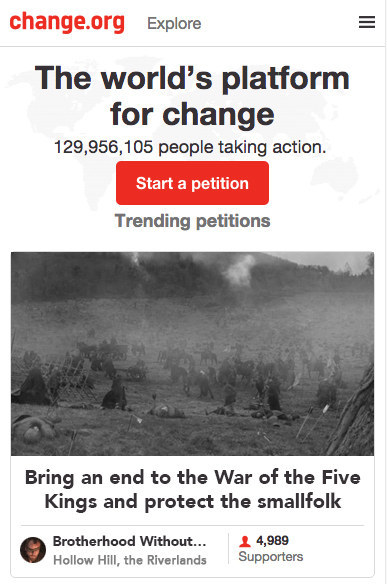Select the Trending petitions heading

192,221
